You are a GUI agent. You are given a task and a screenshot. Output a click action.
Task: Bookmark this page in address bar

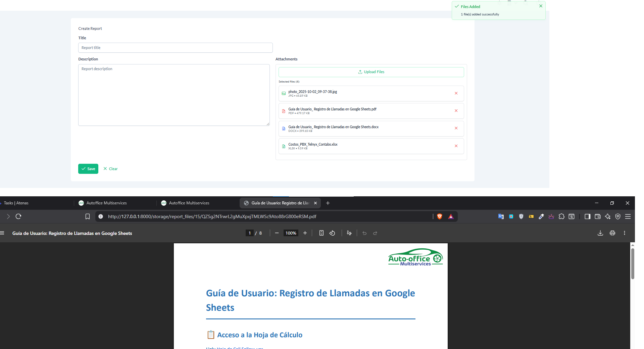88,216
